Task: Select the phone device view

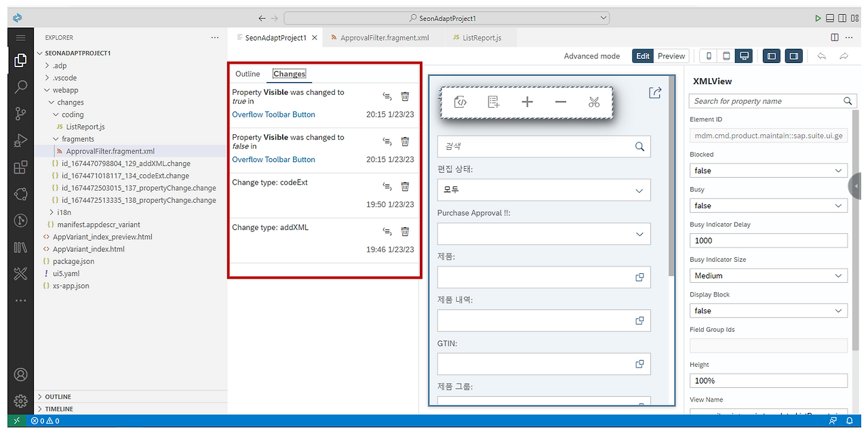Action: (709, 56)
